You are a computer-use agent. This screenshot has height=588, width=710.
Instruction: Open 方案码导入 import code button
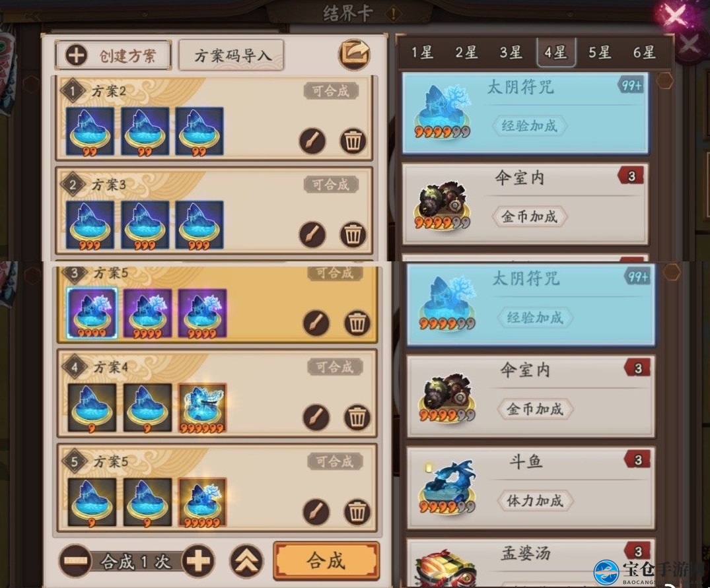[x=231, y=55]
